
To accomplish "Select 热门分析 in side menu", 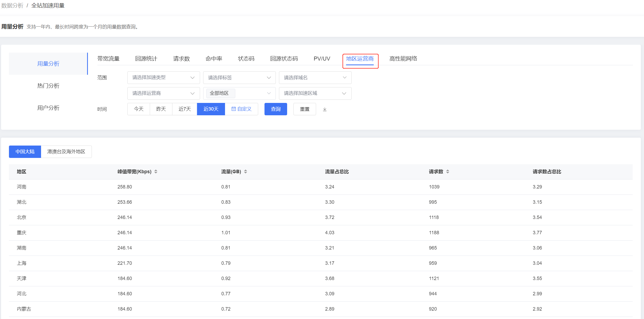I will 48,86.
